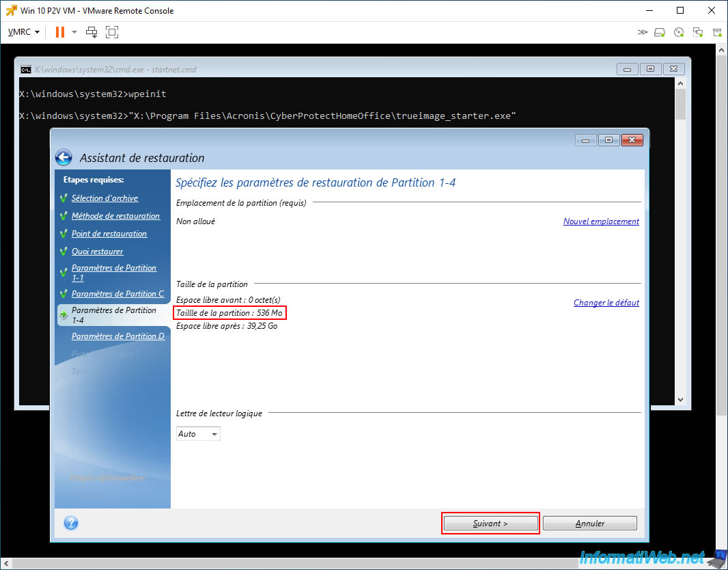This screenshot has height=570, width=728.
Task: Open the help question mark icon
Action: [70, 523]
